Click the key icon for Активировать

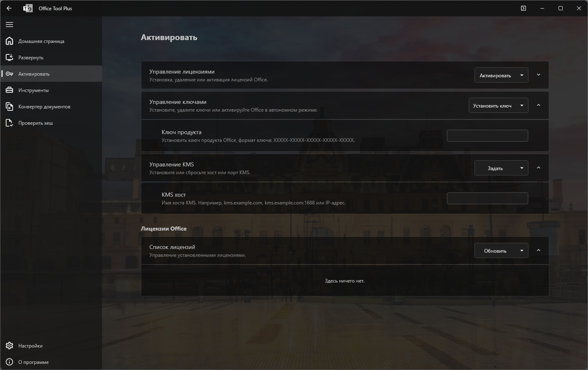click(9, 74)
